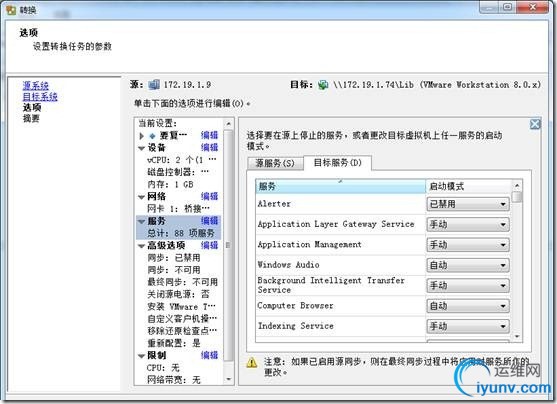Click scroll down arrow of services table

click(x=517, y=336)
